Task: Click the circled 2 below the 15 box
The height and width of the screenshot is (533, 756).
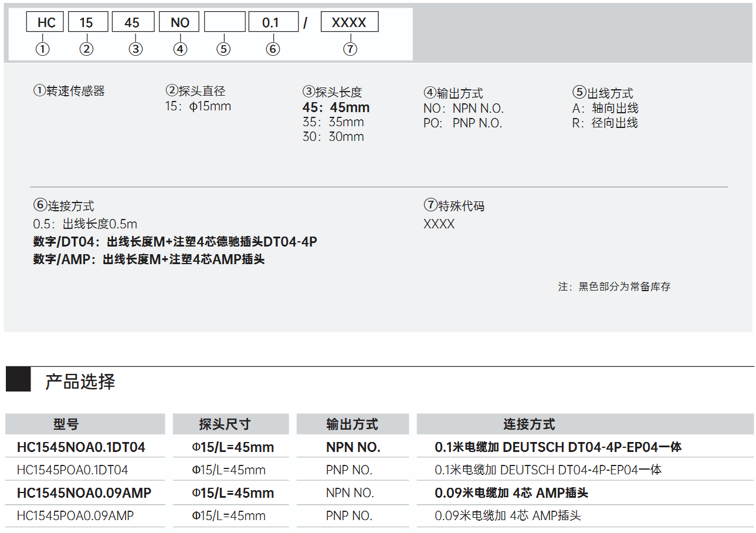Action: [87, 49]
